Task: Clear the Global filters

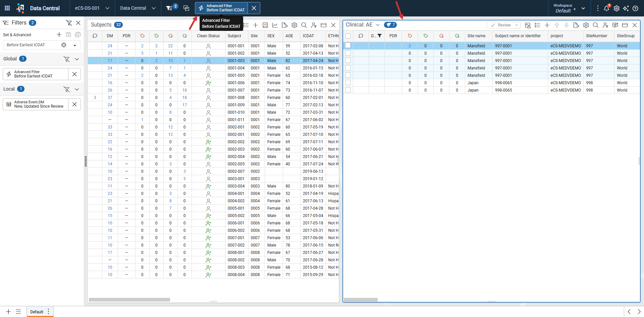Action: [67, 59]
